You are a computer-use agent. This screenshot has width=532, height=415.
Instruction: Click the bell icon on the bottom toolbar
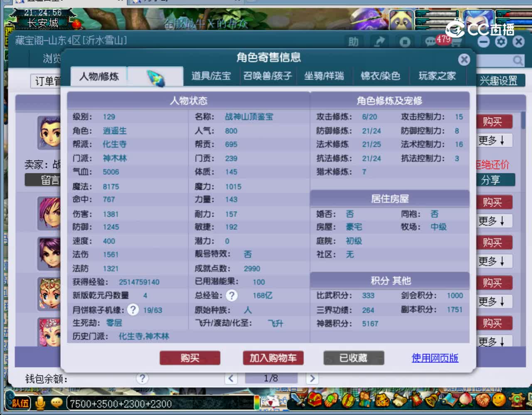pos(432,400)
